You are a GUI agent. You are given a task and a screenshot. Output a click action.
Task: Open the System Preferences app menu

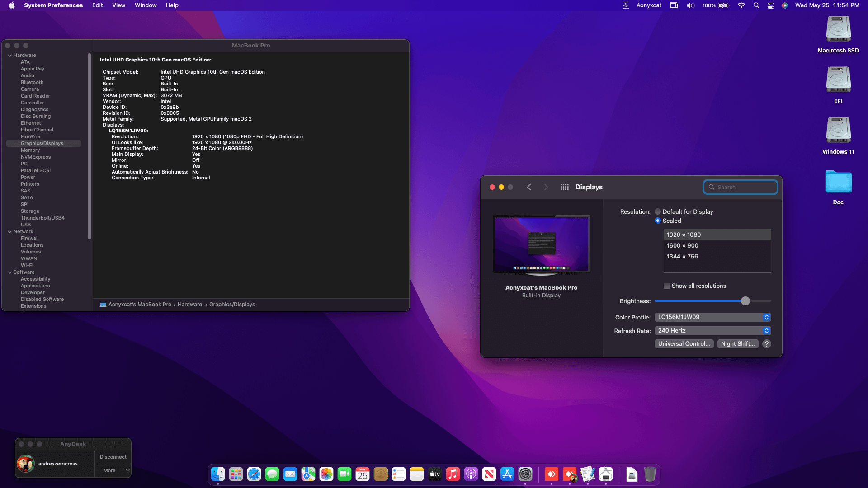[x=53, y=5]
